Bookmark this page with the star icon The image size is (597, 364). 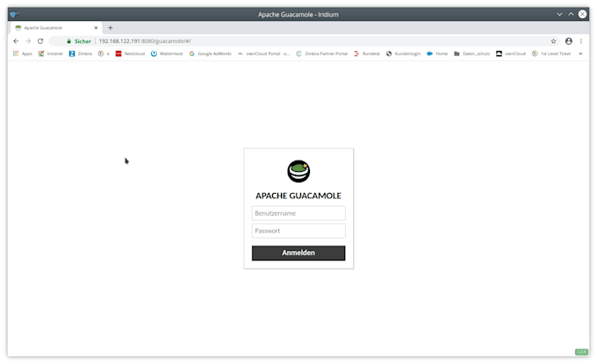tap(553, 41)
